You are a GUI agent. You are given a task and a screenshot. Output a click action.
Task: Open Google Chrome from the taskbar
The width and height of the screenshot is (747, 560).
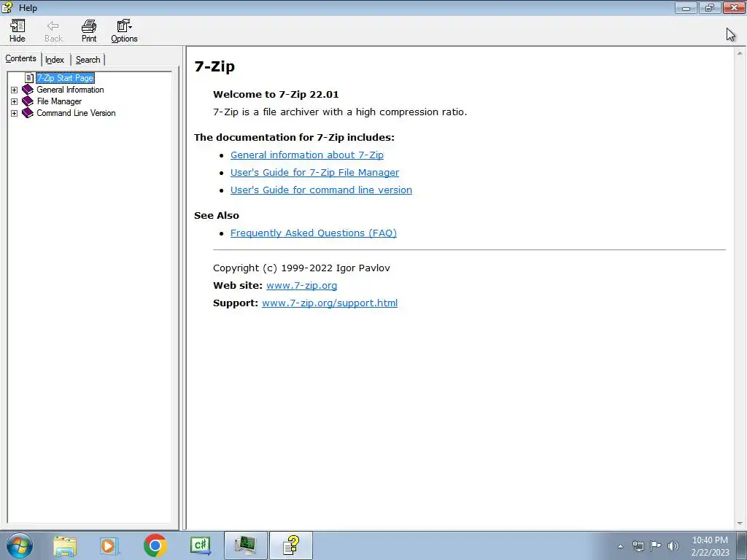click(x=155, y=545)
